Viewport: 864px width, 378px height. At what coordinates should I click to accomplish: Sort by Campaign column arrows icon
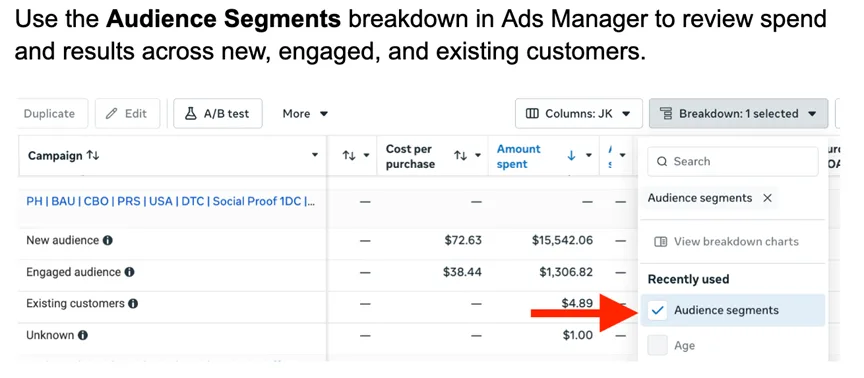coord(93,156)
